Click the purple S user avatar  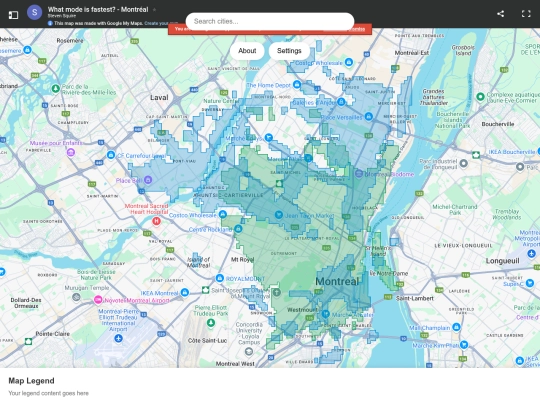(x=34, y=12)
